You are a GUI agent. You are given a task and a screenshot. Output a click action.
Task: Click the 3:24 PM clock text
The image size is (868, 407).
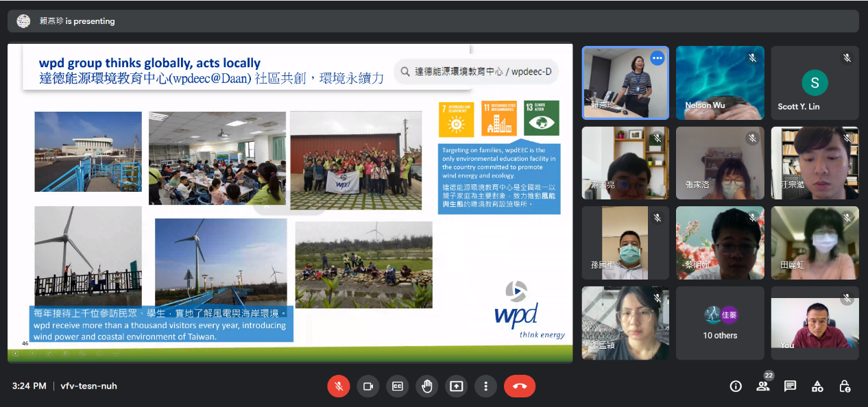[x=29, y=386]
